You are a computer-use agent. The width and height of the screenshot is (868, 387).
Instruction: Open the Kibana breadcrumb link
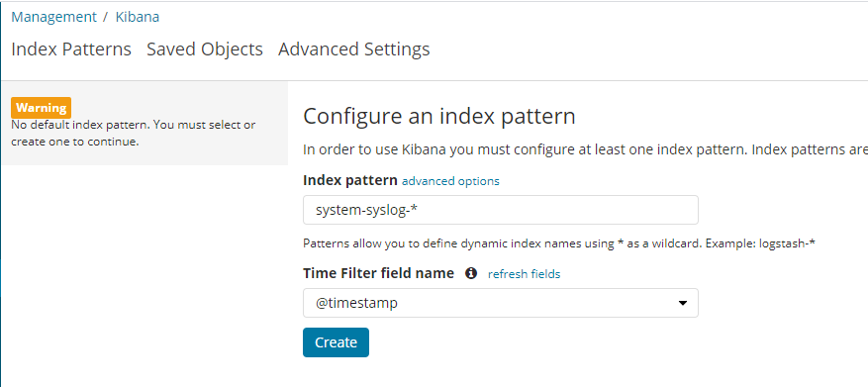[138, 17]
